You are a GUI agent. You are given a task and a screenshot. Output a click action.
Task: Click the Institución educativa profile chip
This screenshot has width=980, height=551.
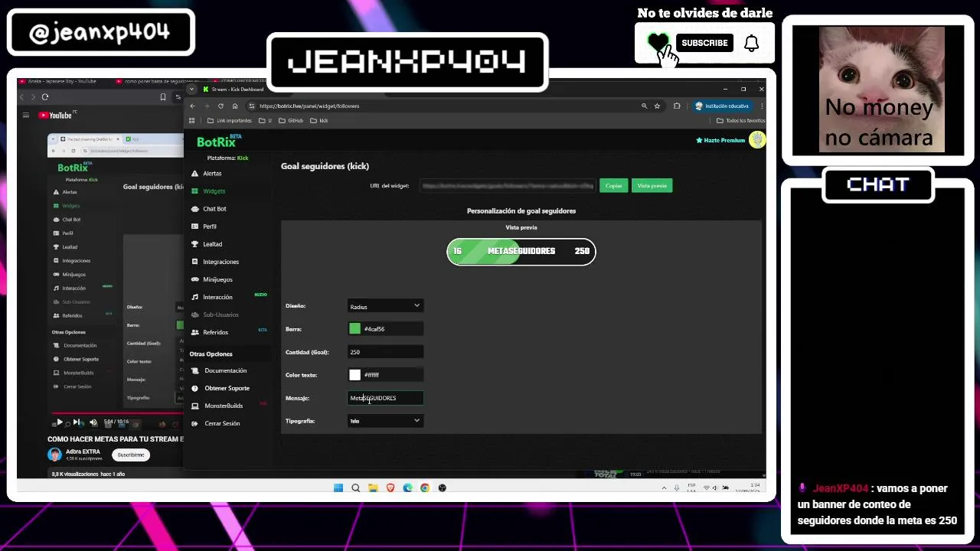tap(722, 106)
